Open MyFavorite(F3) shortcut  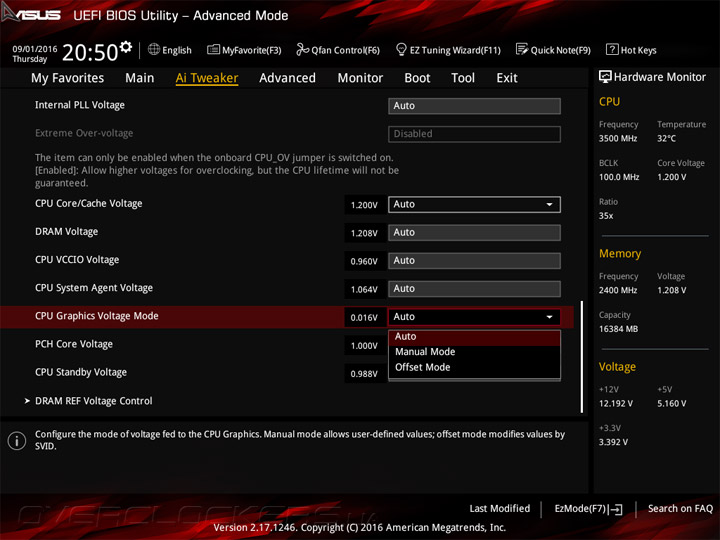coord(252,50)
